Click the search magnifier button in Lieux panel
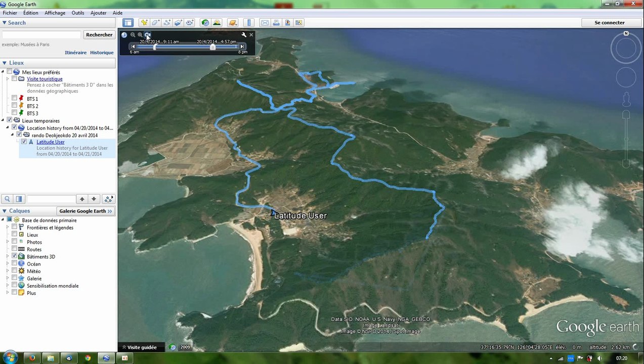 [7, 199]
